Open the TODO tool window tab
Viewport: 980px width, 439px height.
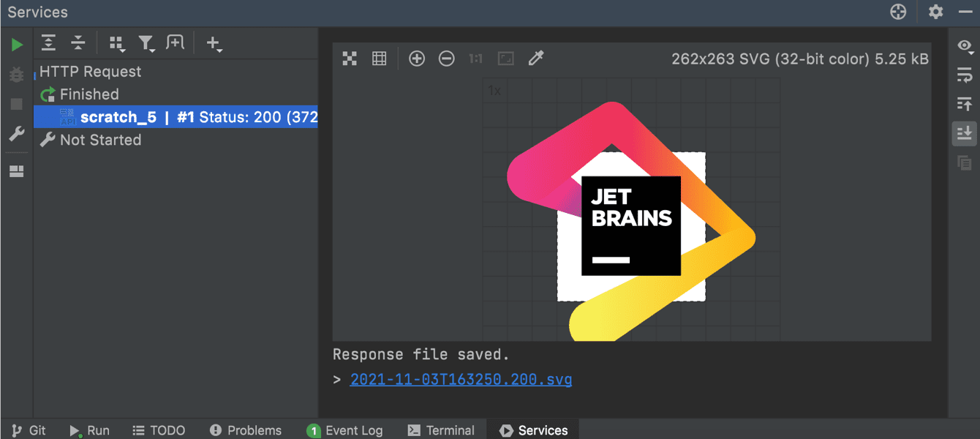[159, 430]
